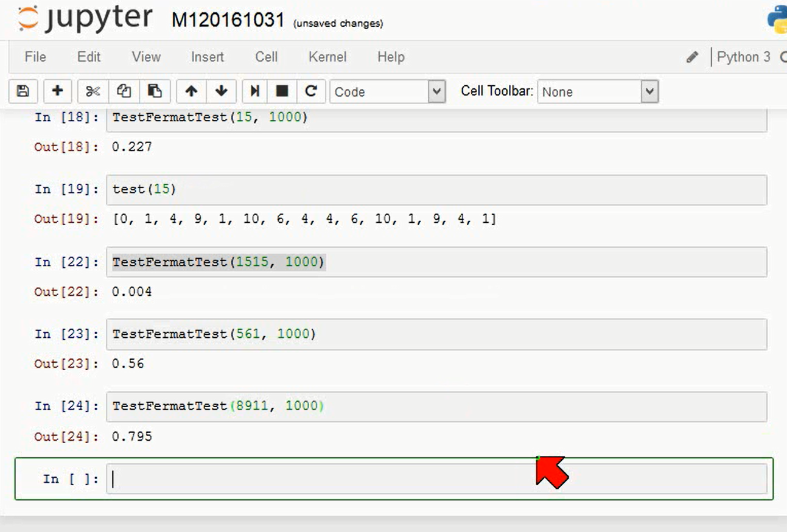The image size is (787, 532).
Task: Click the empty input cell at bottom
Action: (x=436, y=479)
